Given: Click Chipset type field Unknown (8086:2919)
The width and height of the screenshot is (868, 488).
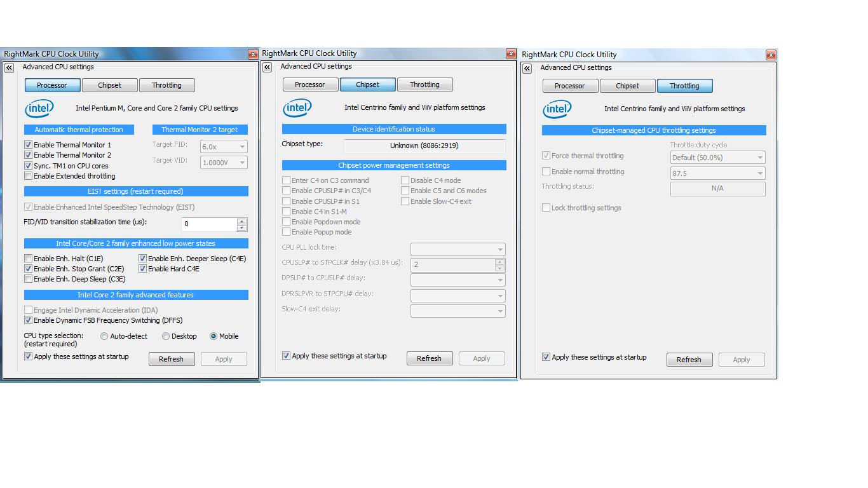Looking at the screenshot, I should [424, 146].
